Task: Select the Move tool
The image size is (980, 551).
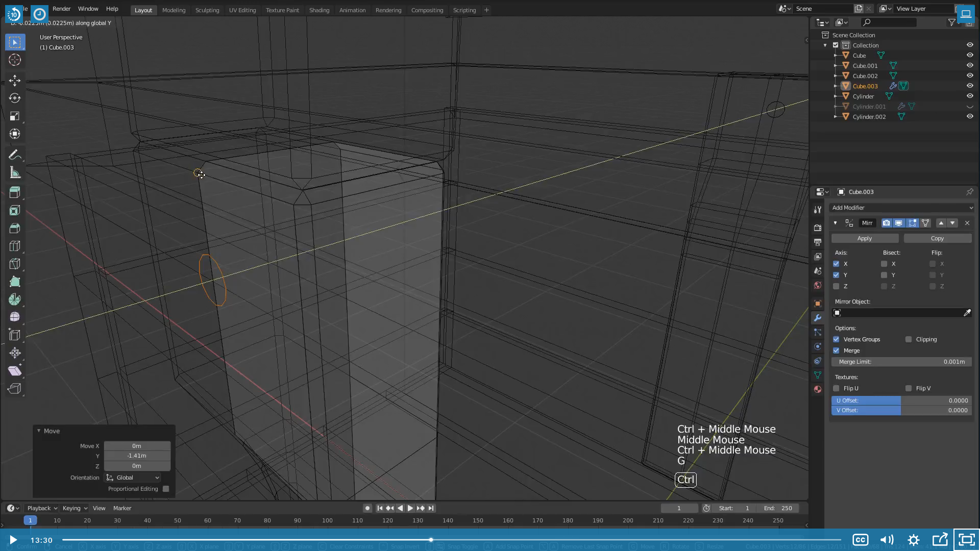Action: (15, 80)
